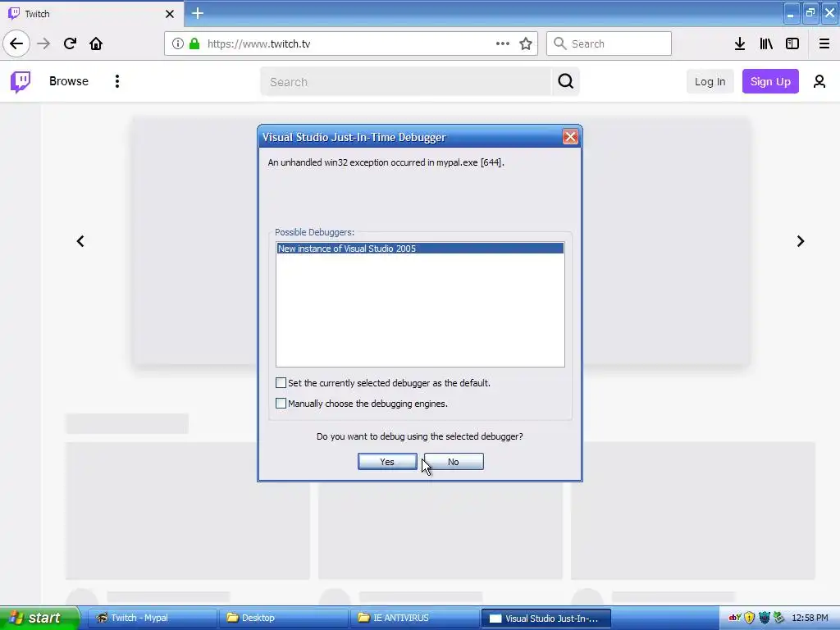Click the 12:58 PM taskbar clock

click(810, 618)
